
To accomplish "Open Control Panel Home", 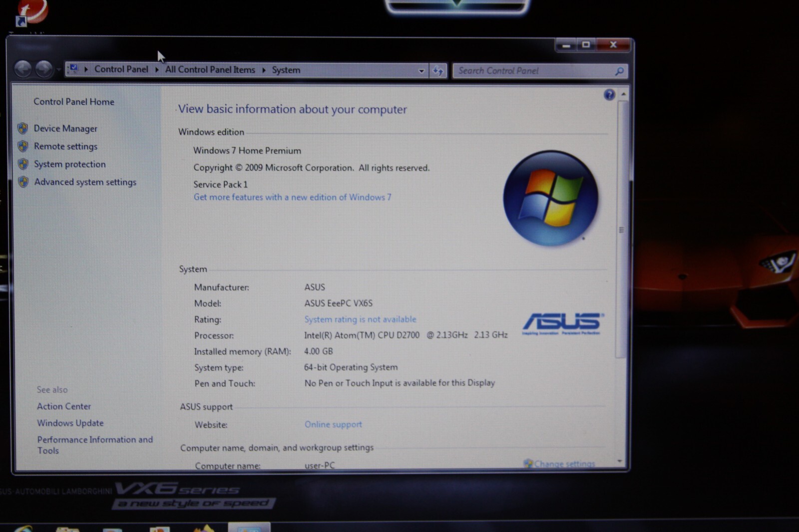I will click(74, 101).
